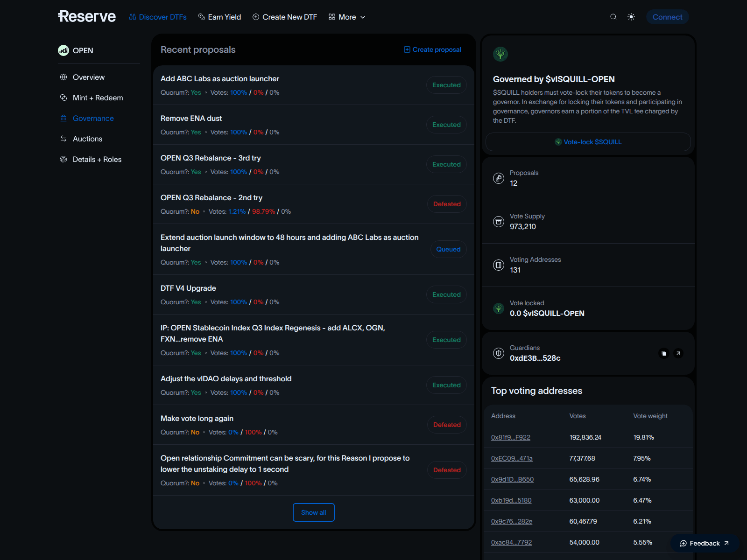Screen dimensions: 747x560
Task: Click the OPEN token logo in sidebar
Action: 63,50
